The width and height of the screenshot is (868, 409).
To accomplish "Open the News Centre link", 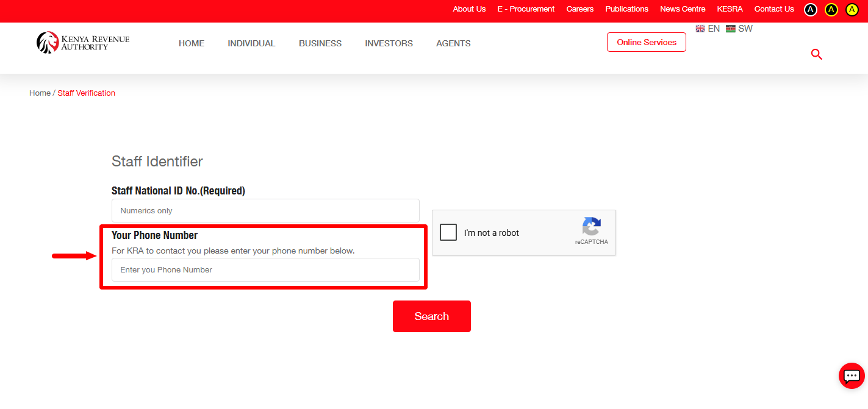I will click(x=683, y=9).
